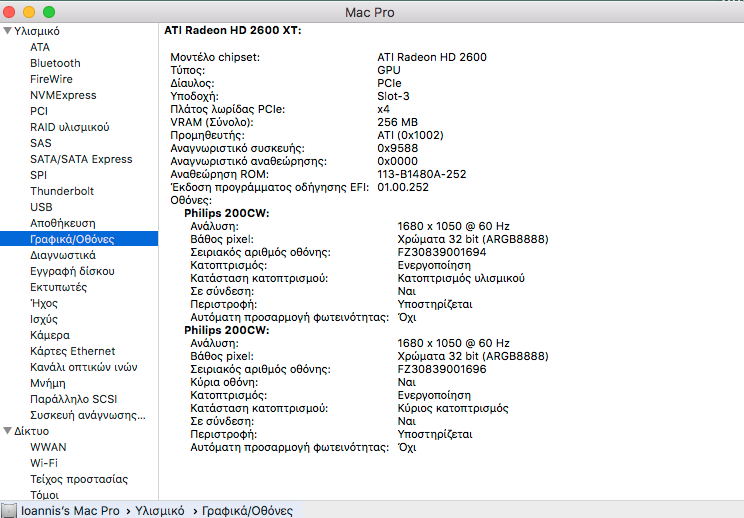Select Κάμερα in the sidebar
744x518 pixels.
pyautogui.click(x=50, y=335)
